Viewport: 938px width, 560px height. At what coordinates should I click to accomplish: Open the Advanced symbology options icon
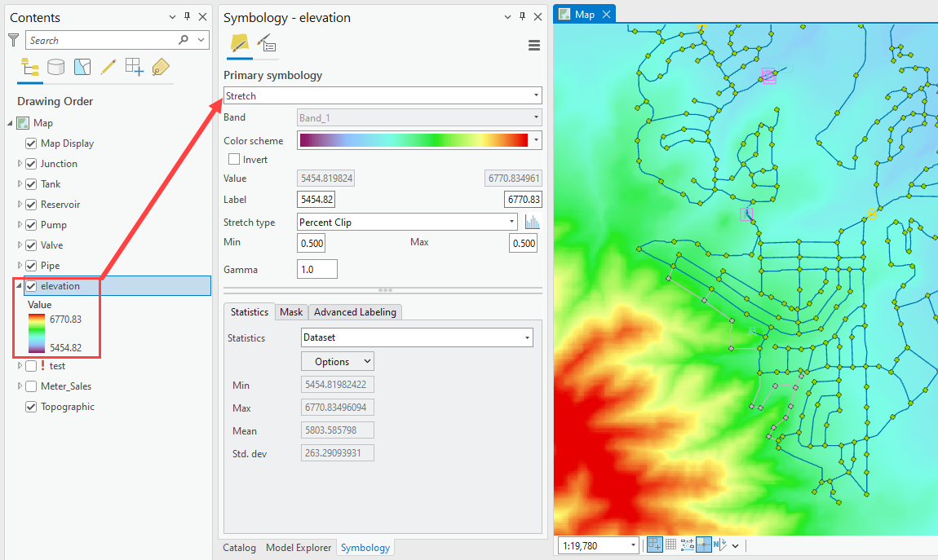click(x=266, y=44)
